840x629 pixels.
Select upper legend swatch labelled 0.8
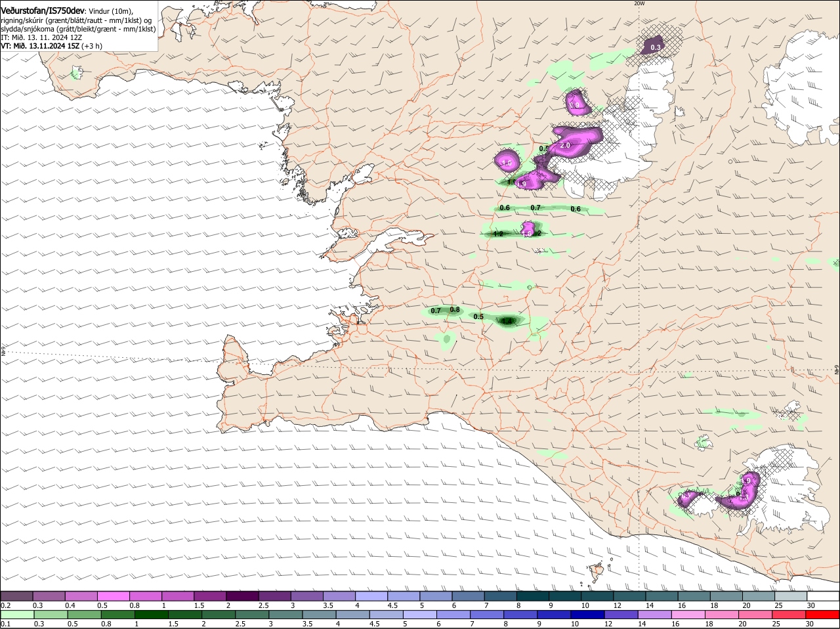coord(146,596)
